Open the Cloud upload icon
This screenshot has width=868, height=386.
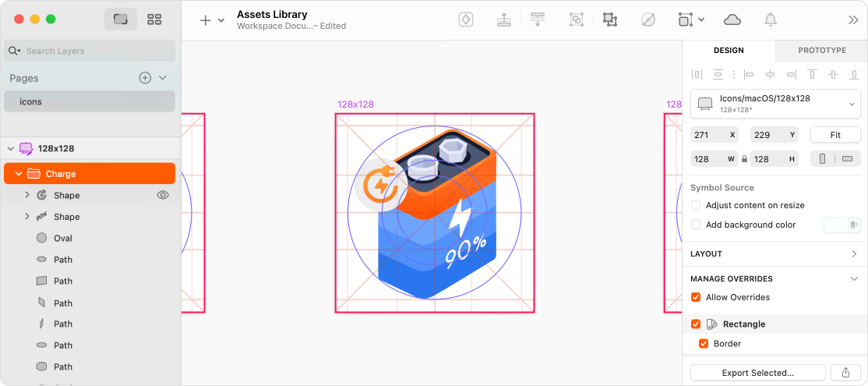(x=732, y=20)
